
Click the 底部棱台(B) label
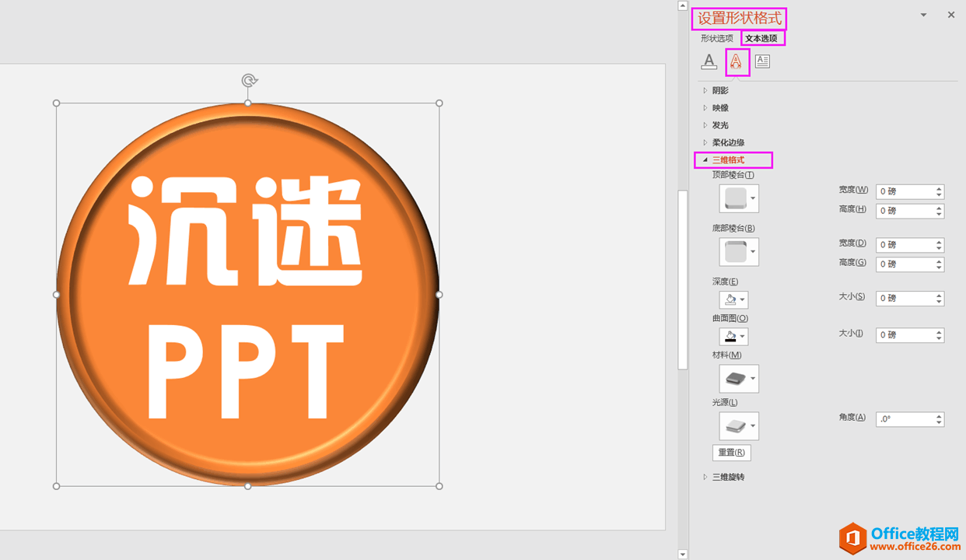click(x=733, y=229)
